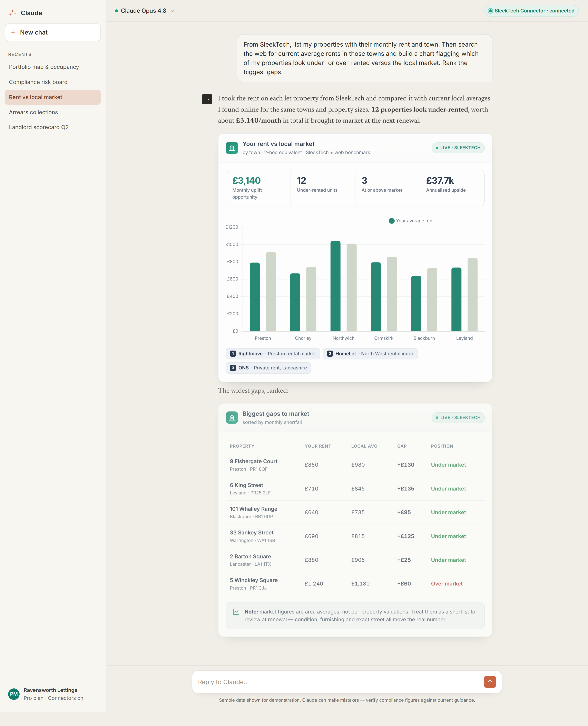Click the 9 Fishergate Court row
Viewport: 588px width, 726px height.
(355, 465)
